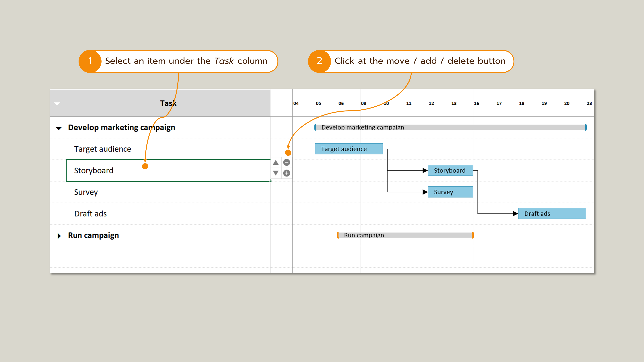The width and height of the screenshot is (644, 362).
Task: Click the Run campaign summary bar
Action: click(x=405, y=235)
